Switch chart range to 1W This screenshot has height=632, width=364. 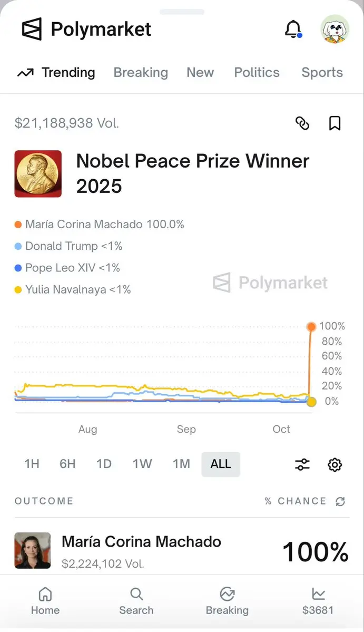click(142, 464)
